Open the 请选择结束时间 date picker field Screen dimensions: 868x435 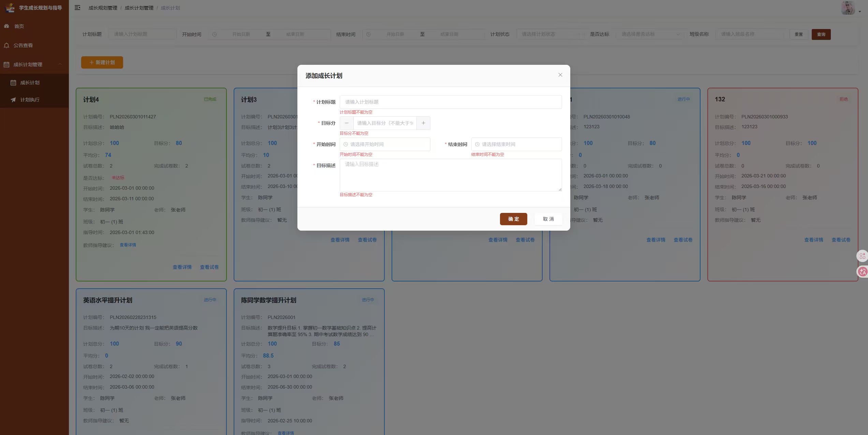pos(516,144)
